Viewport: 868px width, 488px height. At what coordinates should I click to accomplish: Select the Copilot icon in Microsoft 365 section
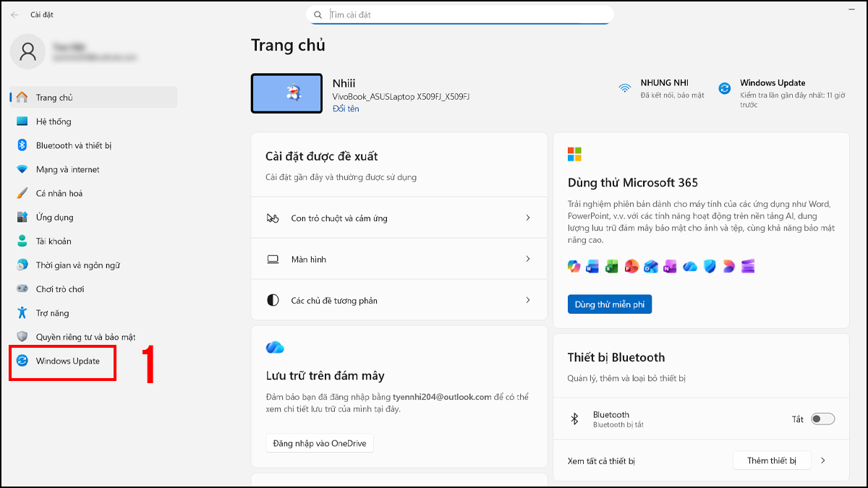[574, 266]
